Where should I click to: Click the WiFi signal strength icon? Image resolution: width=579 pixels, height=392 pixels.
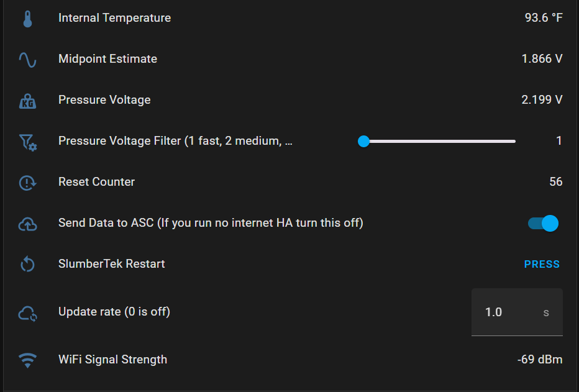pyautogui.click(x=28, y=360)
